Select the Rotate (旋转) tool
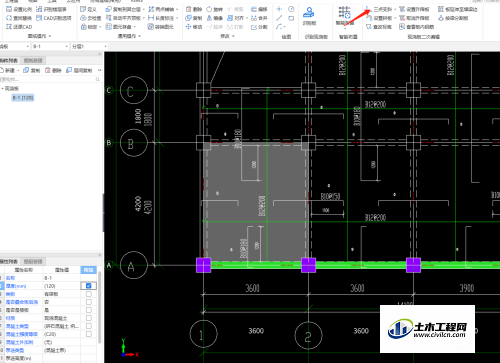Image resolution: width=500 pixels, height=363 pixels. point(214,9)
